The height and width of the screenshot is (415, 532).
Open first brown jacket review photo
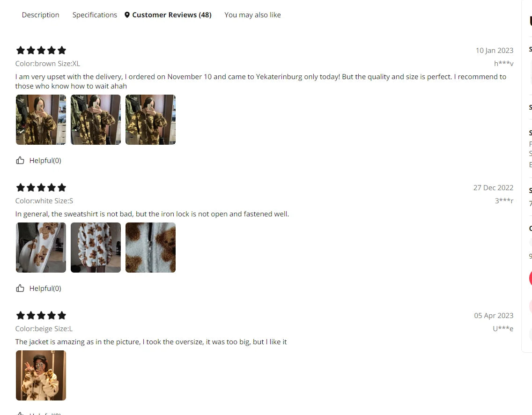click(x=41, y=119)
